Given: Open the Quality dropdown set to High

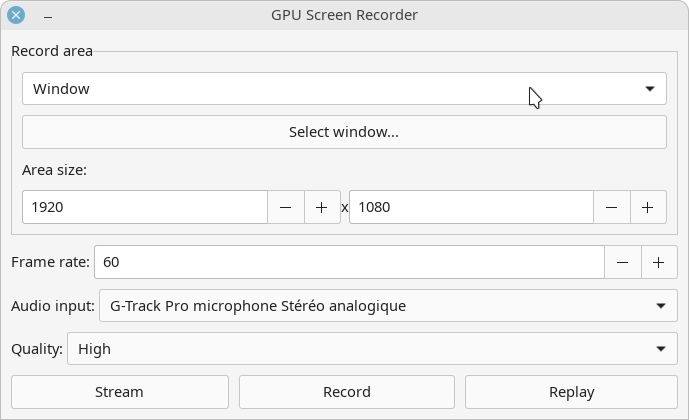Looking at the screenshot, I should click(x=373, y=348).
